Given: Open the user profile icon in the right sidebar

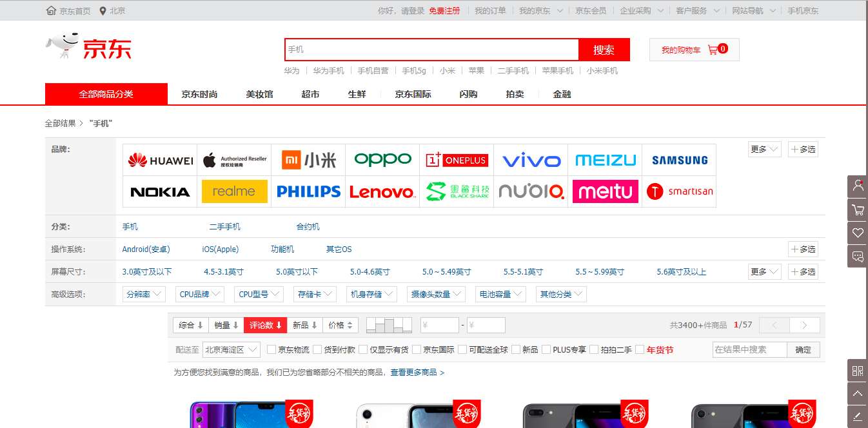Looking at the screenshot, I should 858,186.
